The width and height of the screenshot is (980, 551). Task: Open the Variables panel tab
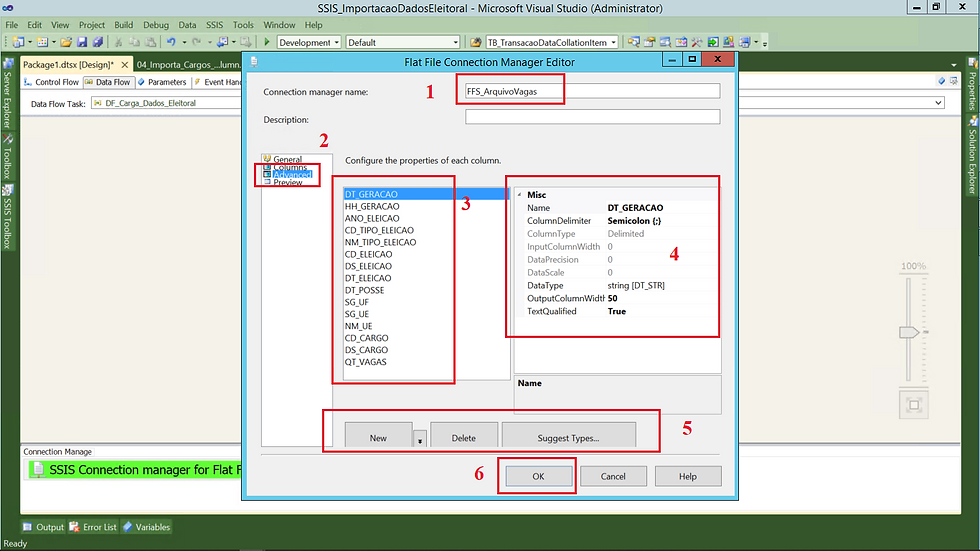point(146,527)
